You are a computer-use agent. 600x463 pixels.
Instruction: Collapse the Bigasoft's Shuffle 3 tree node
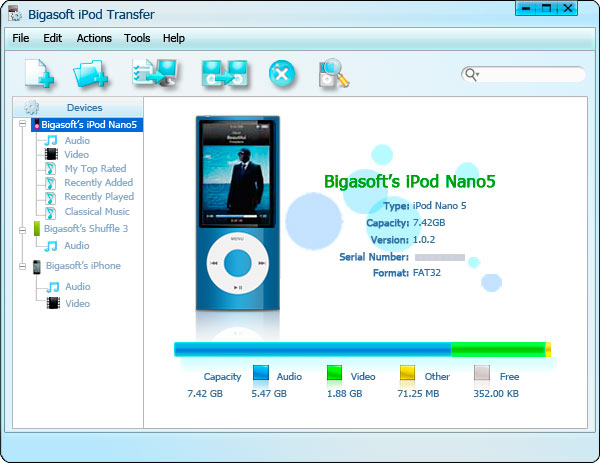point(22,229)
